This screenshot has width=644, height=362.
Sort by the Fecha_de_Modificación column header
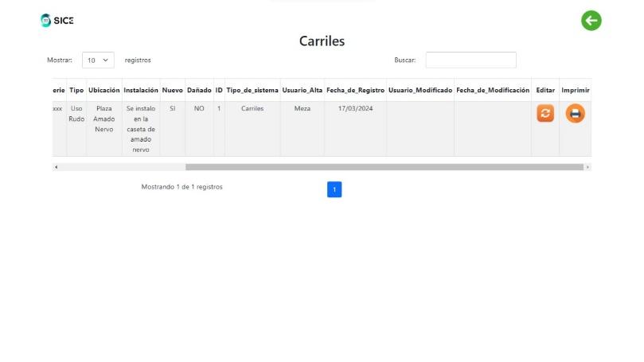tap(493, 90)
